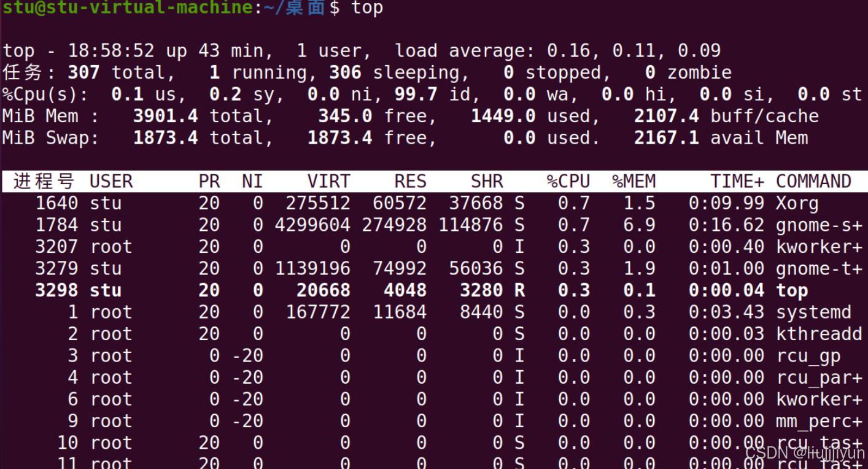Click the %MEM column header
The height and width of the screenshot is (469, 868).
tap(634, 180)
